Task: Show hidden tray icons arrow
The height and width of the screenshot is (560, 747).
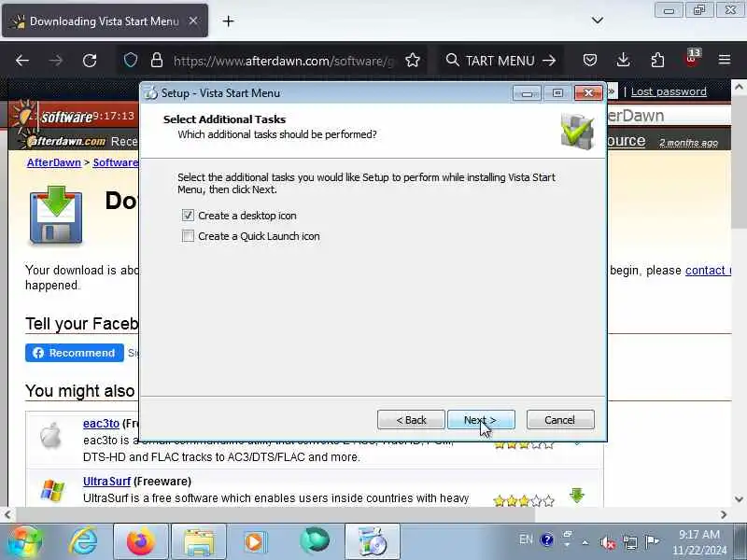Action: (585, 542)
